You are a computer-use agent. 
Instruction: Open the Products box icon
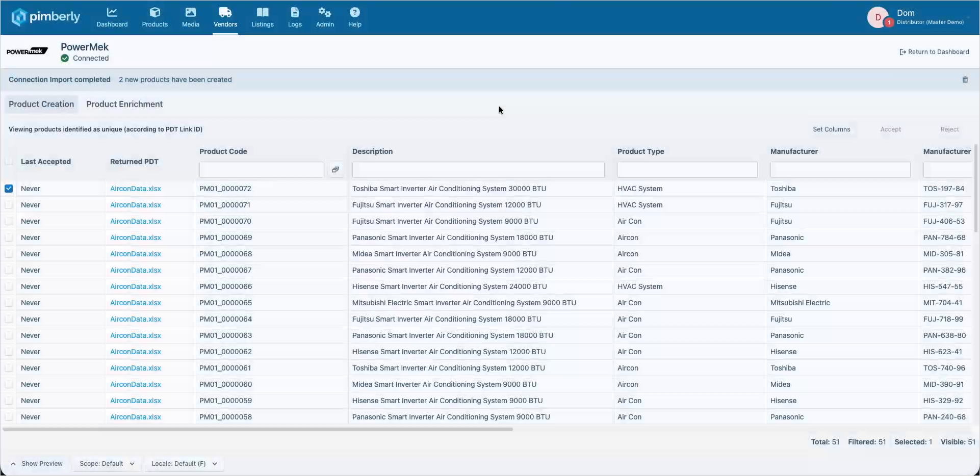point(155,12)
